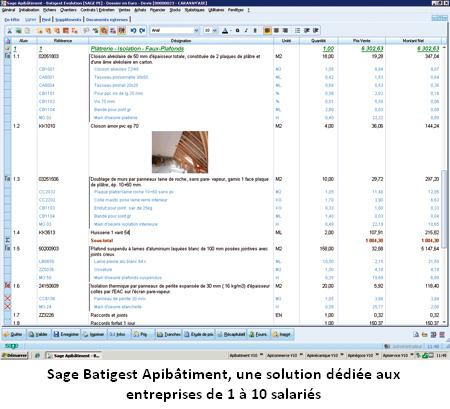The image size is (450, 409).
Task: Open the Ventes menu
Action: (125, 10)
